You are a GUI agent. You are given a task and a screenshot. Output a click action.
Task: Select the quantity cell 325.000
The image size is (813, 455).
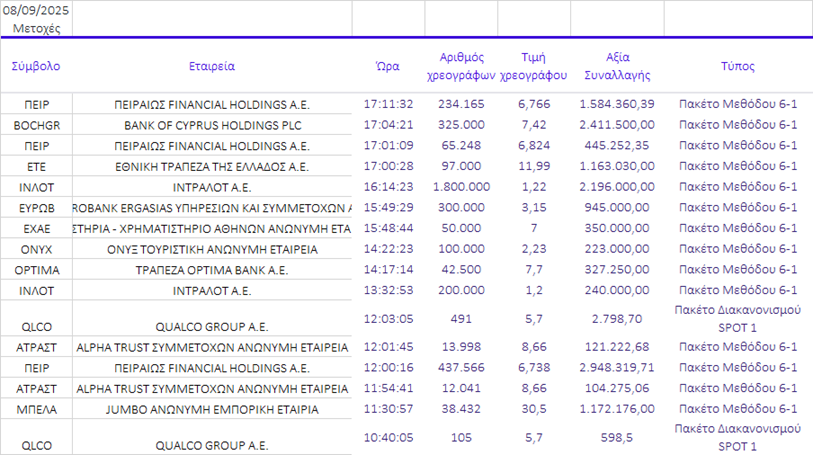point(461,125)
